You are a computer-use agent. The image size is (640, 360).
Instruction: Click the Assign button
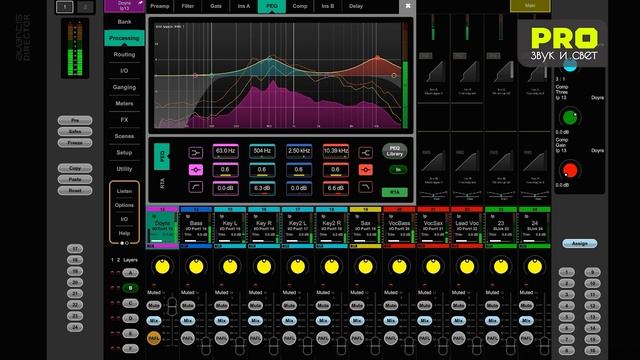pos(580,243)
